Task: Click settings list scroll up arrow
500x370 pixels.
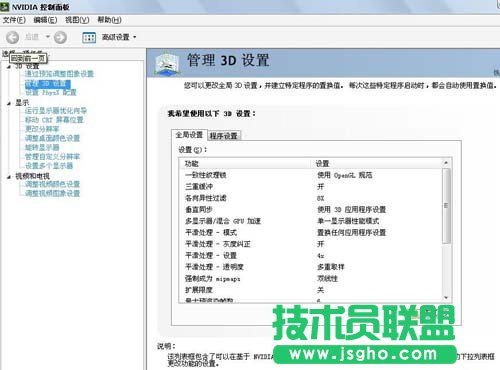Action: [446, 163]
